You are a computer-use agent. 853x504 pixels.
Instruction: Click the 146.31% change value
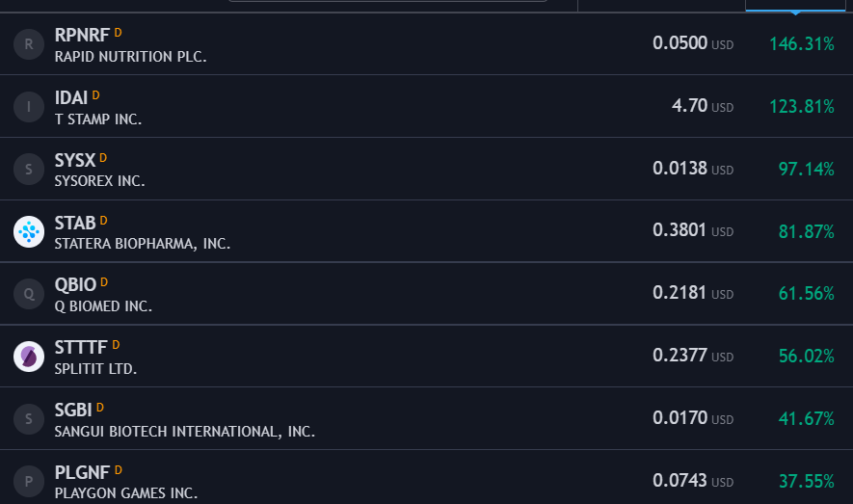pos(802,44)
